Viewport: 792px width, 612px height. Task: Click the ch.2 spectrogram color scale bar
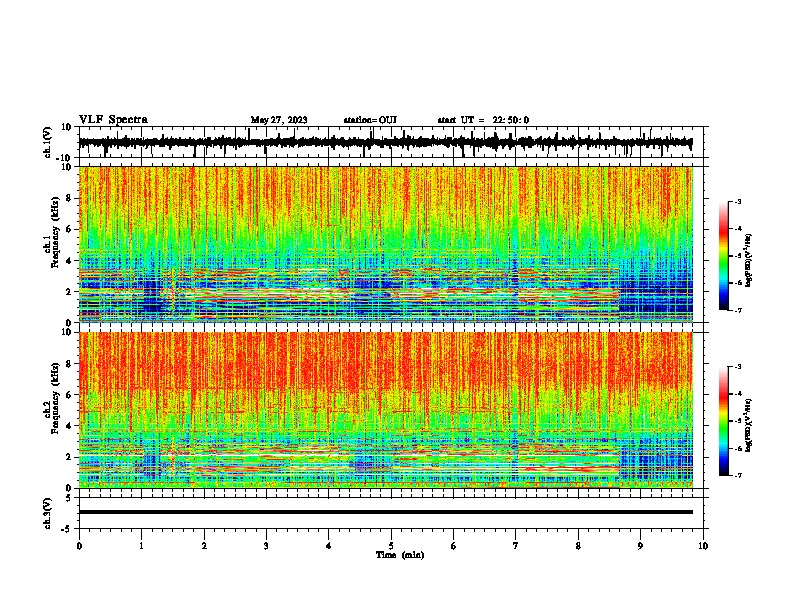coord(723,421)
